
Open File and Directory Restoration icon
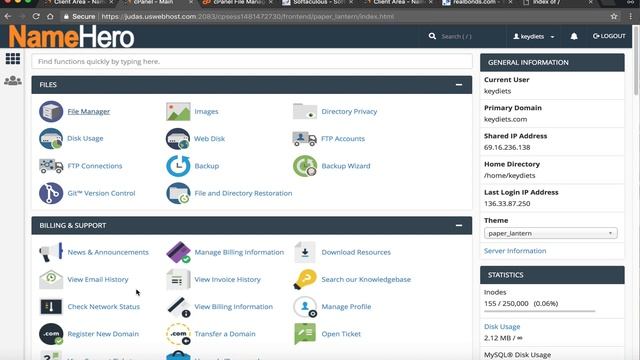(x=178, y=193)
